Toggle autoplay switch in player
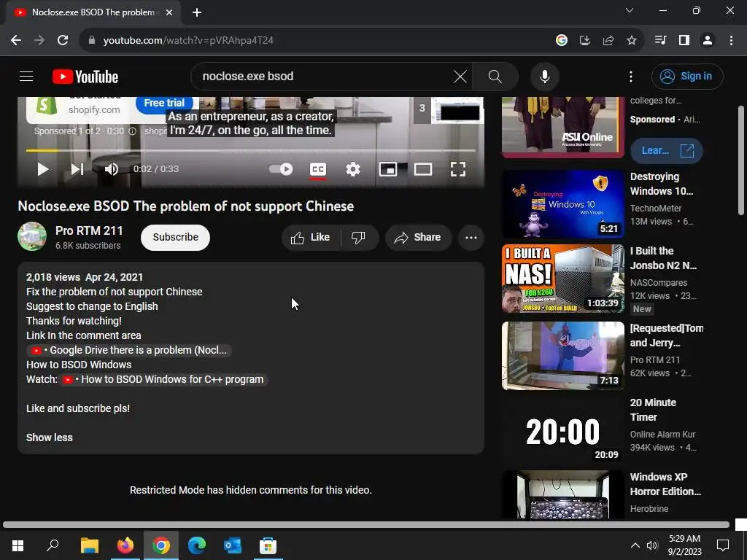Image resolution: width=747 pixels, height=560 pixels. click(281, 169)
